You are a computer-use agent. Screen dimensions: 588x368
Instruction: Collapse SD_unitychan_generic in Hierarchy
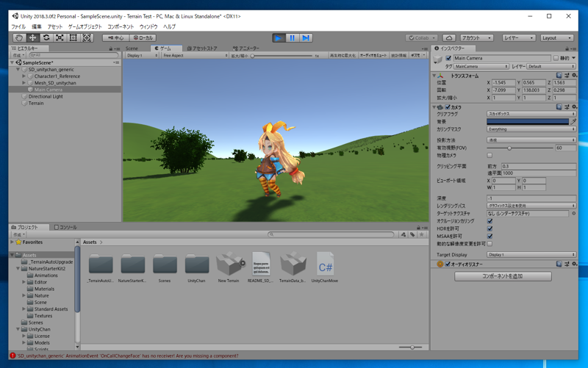[18, 69]
